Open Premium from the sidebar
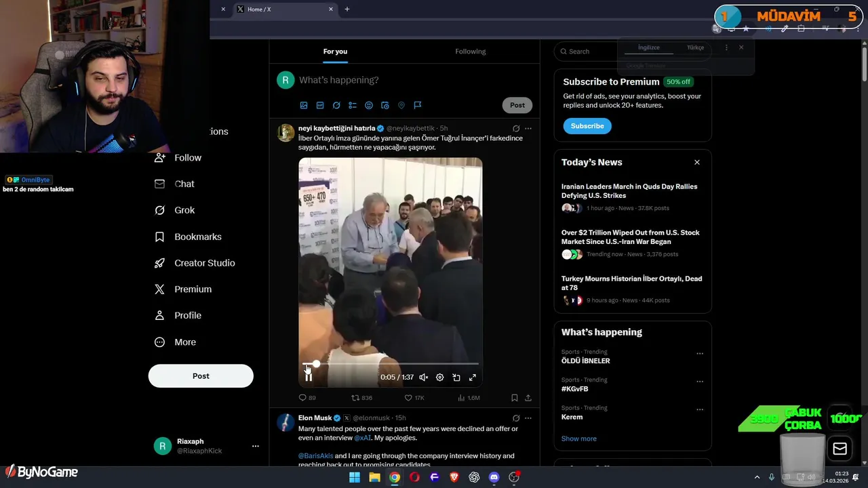868x488 pixels. pos(184,289)
